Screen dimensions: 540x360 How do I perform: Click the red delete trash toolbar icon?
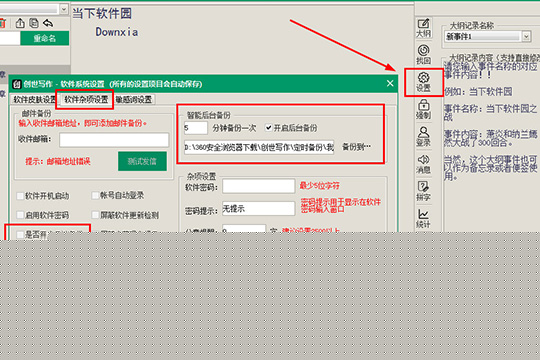click(x=3, y=23)
